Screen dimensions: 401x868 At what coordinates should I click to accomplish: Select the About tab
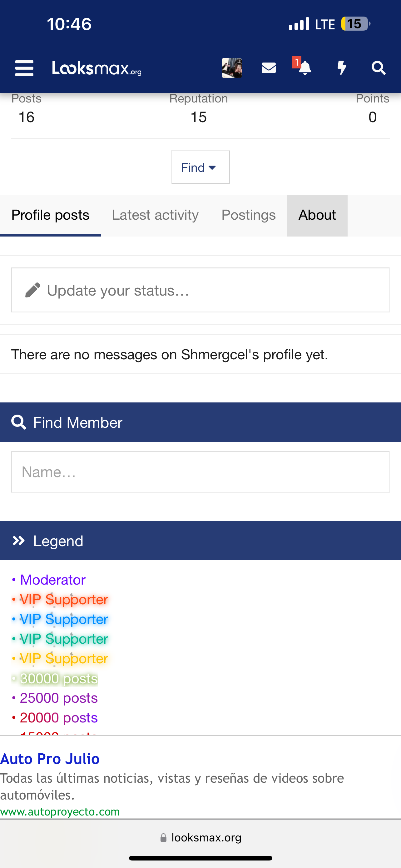[317, 216]
